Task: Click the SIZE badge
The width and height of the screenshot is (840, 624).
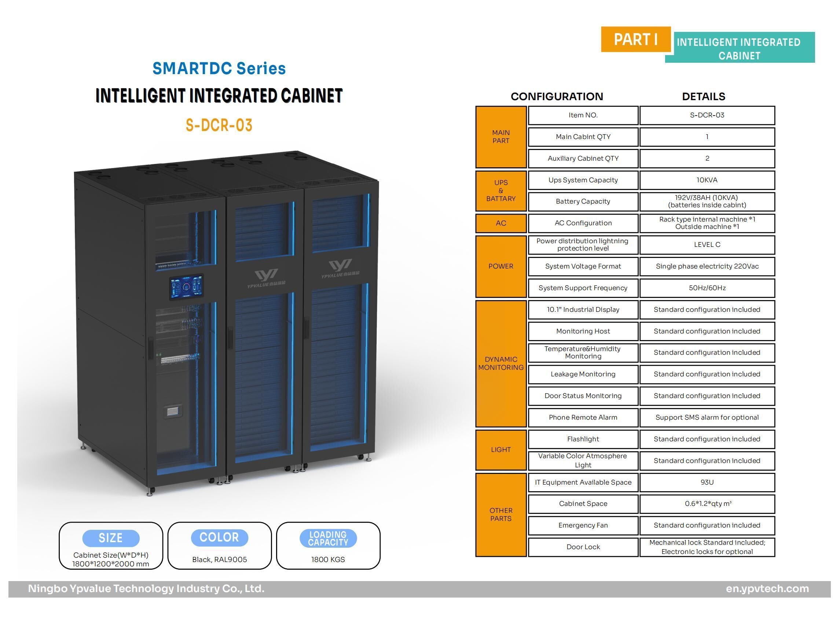Action: pos(111,537)
